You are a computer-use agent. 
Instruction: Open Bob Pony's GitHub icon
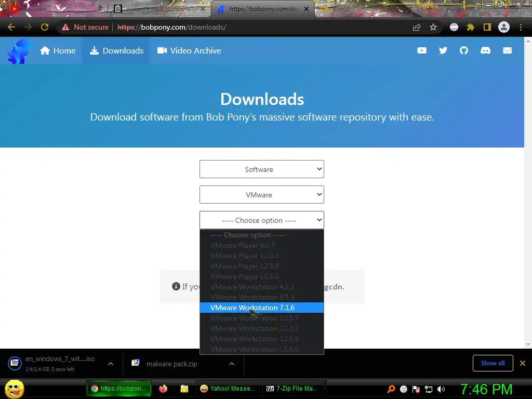click(464, 50)
